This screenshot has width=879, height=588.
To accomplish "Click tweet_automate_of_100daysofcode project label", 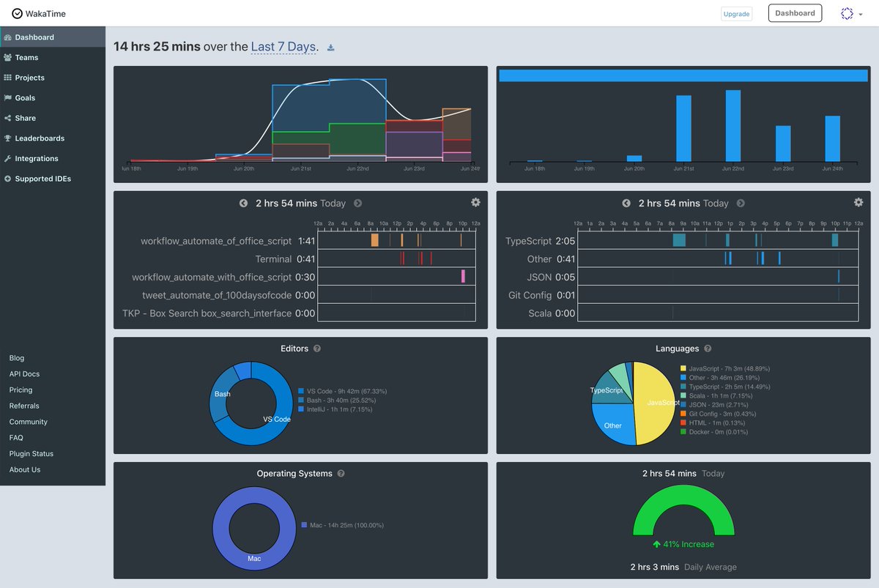I will [217, 295].
